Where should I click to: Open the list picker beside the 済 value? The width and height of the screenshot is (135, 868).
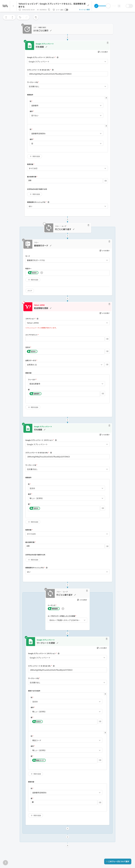pos(100,802)
